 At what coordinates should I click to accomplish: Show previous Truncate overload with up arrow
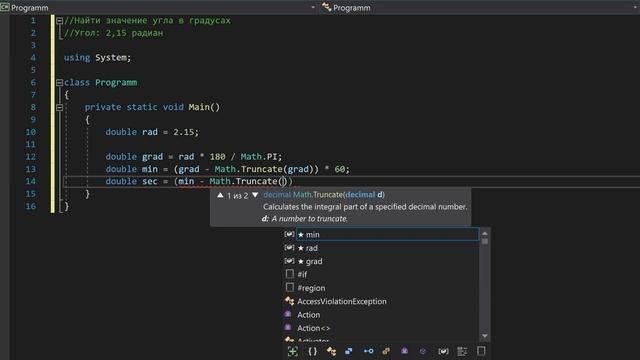(x=220, y=195)
